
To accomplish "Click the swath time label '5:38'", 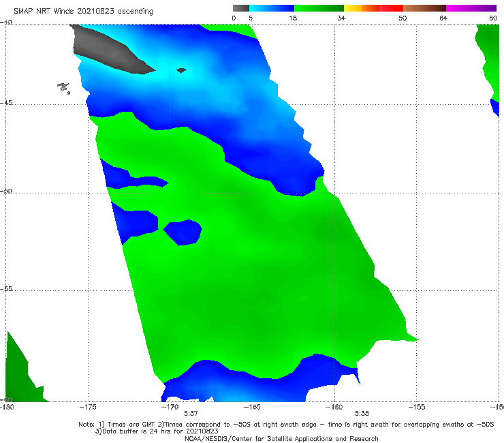I will coord(362,414).
